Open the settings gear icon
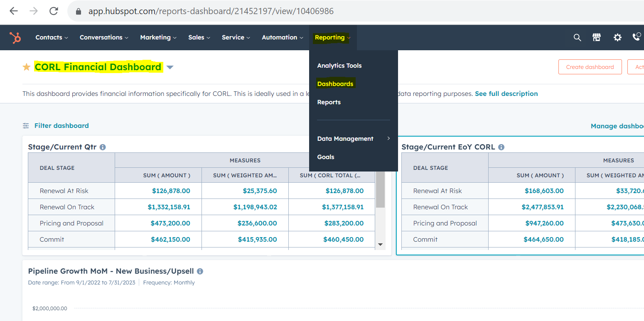Screen dimensions: 644x321 tap(617, 37)
